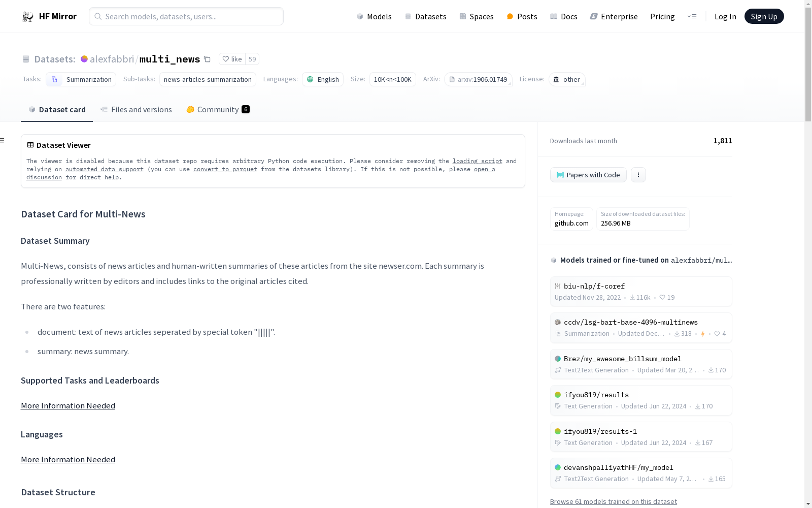Open More Information Needed under Languages
The image size is (812, 508).
68,459
